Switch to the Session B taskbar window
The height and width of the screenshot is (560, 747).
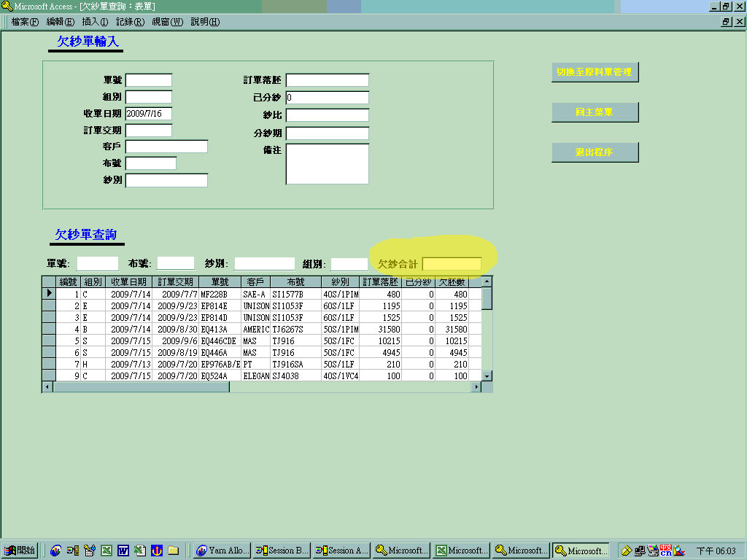coord(282,551)
